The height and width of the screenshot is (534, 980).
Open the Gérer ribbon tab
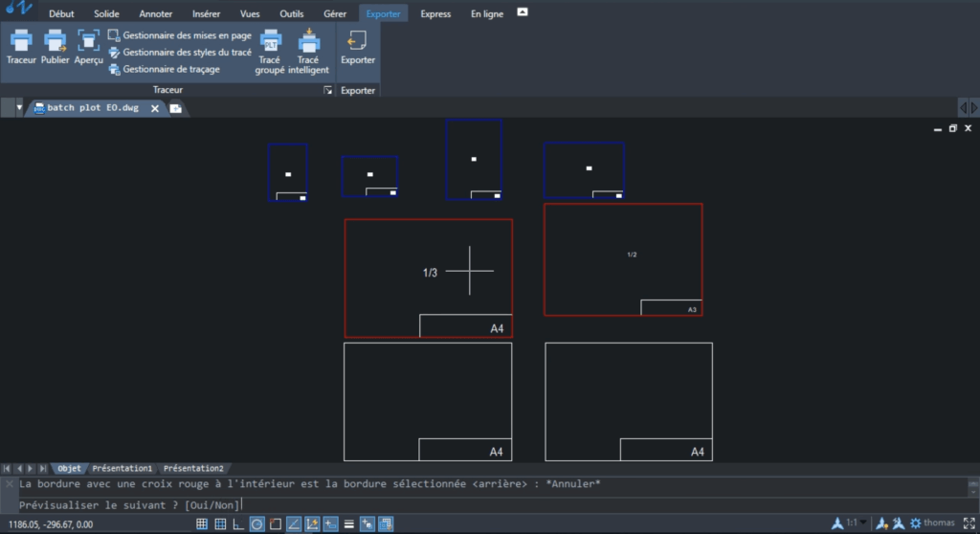point(335,13)
